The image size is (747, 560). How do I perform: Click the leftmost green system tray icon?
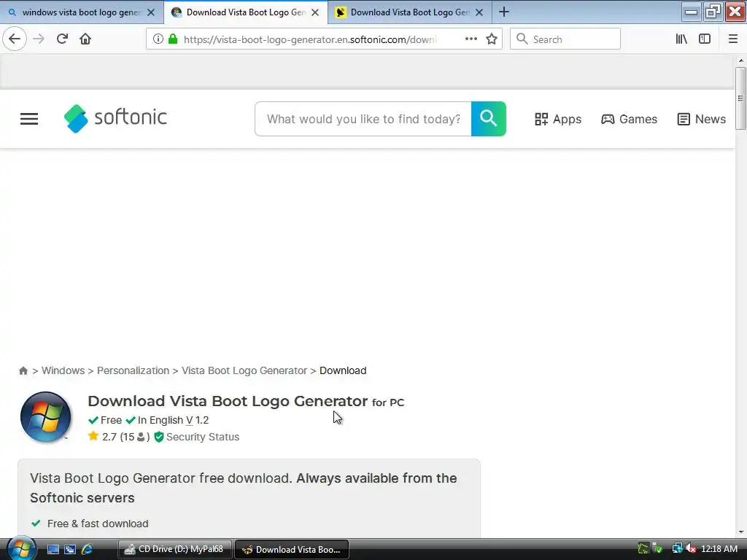tap(643, 549)
